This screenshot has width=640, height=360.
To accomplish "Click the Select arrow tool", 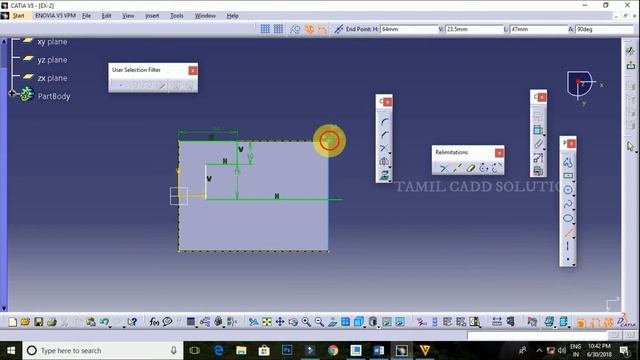I will [x=631, y=146].
